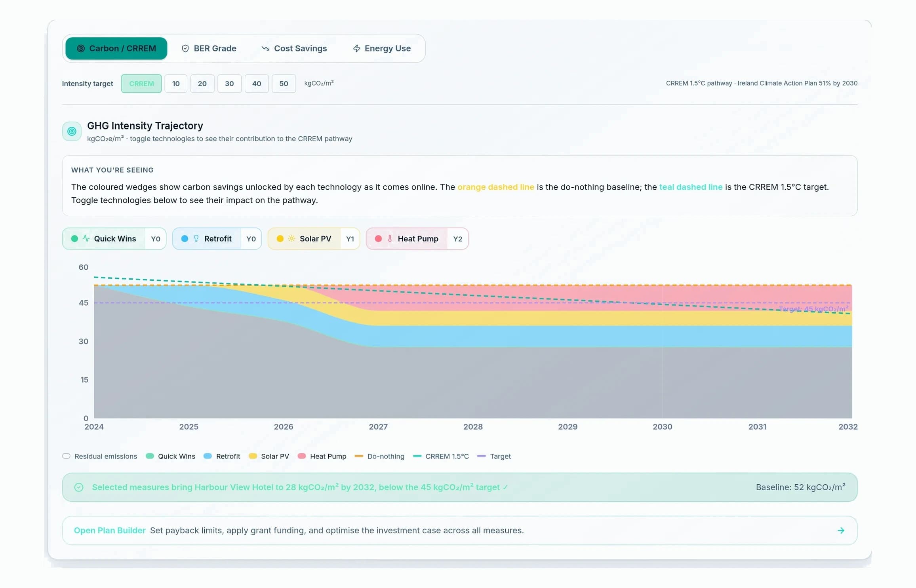Screen dimensions: 916x588
Task: Click the blue dot on Retrofit chip
Action: coord(185,238)
